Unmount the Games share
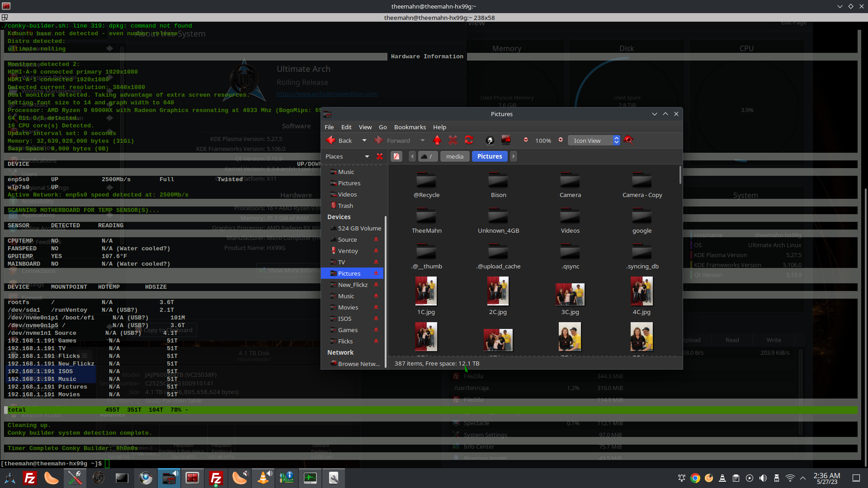 tap(376, 330)
